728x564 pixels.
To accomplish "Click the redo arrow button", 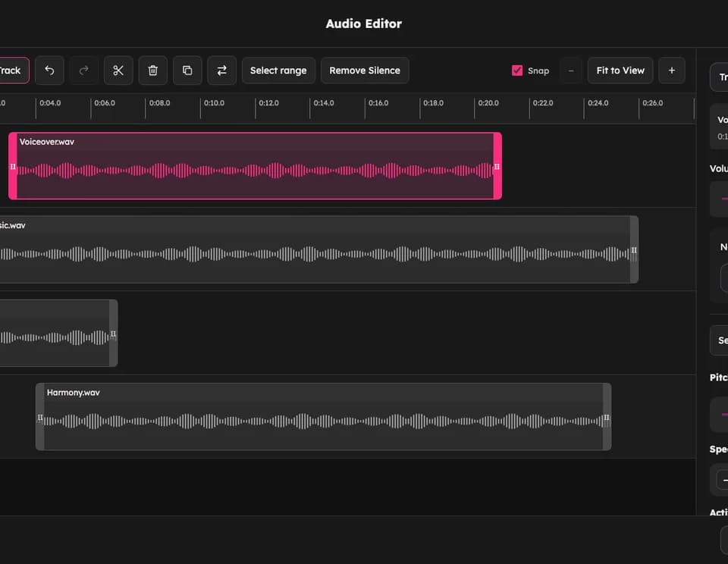I will pos(83,70).
